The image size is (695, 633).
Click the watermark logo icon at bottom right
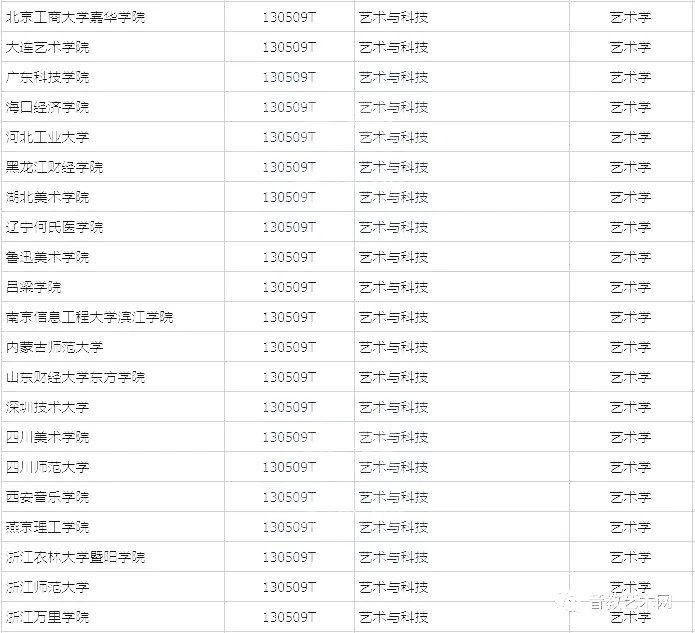click(x=569, y=602)
